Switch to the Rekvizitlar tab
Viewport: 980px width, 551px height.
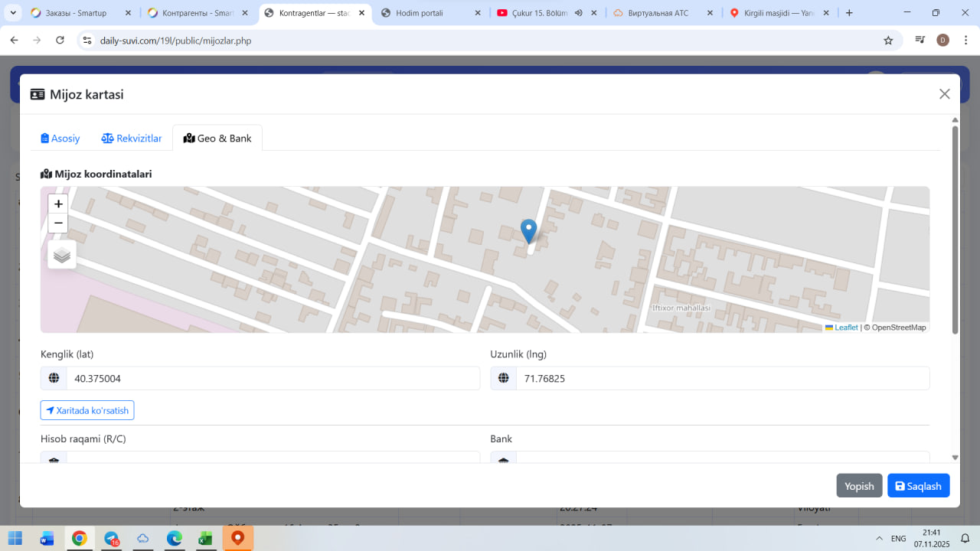point(132,139)
